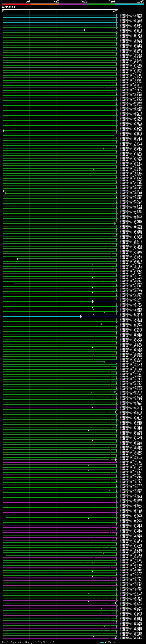The width and height of the screenshot is (146, 644).
Task: Click the truncated green bar of UniRef100_Q39650
Action: click(x=52, y=324)
